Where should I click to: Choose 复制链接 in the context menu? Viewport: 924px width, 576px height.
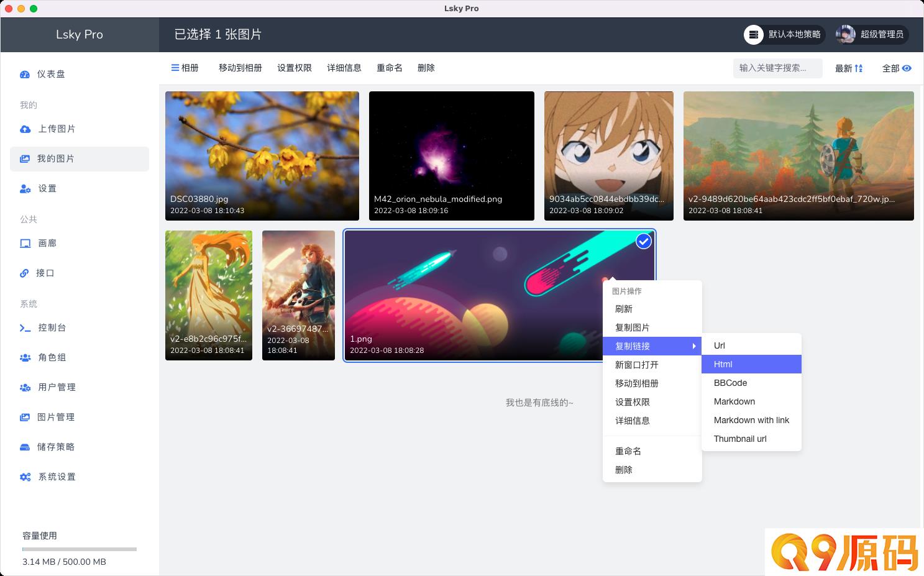(x=652, y=346)
